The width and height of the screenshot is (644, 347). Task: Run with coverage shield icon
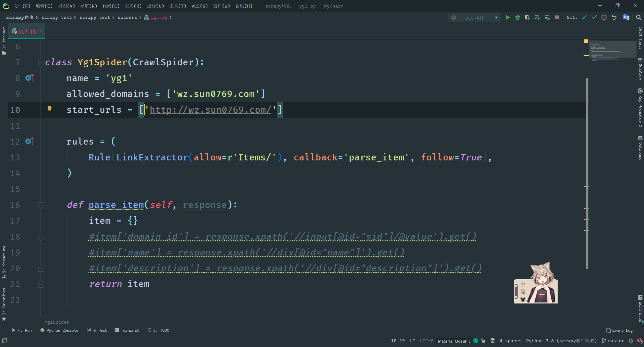point(527,17)
